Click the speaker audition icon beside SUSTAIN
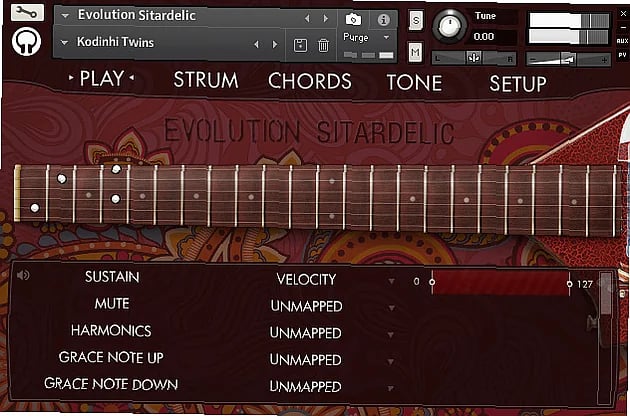This screenshot has height=416, width=630. pyautogui.click(x=23, y=275)
